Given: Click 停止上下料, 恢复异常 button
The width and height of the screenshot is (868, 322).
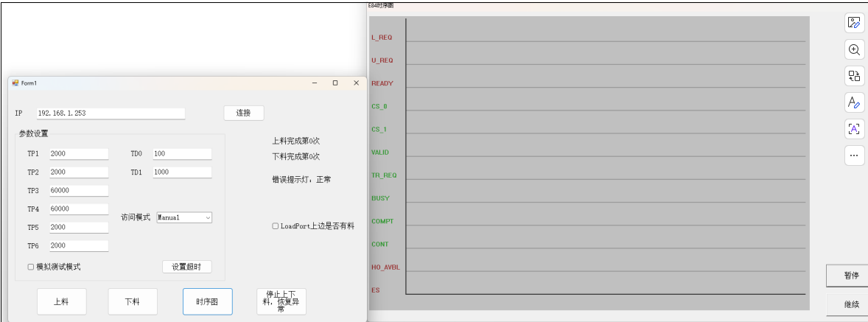Looking at the screenshot, I should (x=281, y=301).
